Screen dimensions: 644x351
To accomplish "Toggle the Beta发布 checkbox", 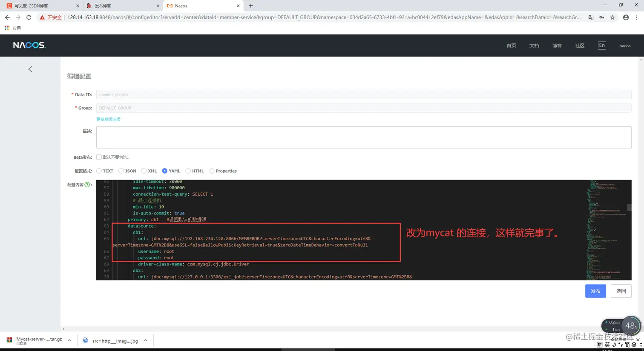I will 99,157.
